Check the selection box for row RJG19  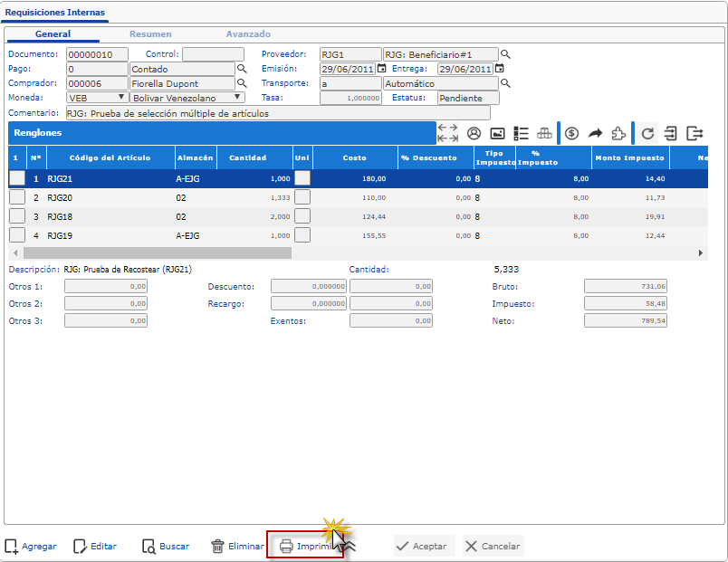(x=17, y=235)
